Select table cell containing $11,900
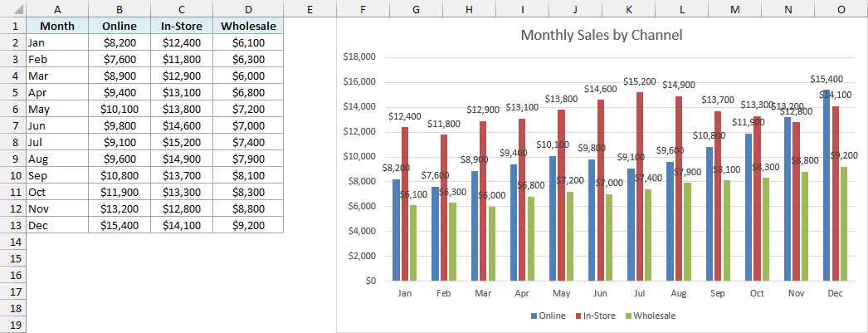This screenshot has width=868, height=333. (119, 193)
